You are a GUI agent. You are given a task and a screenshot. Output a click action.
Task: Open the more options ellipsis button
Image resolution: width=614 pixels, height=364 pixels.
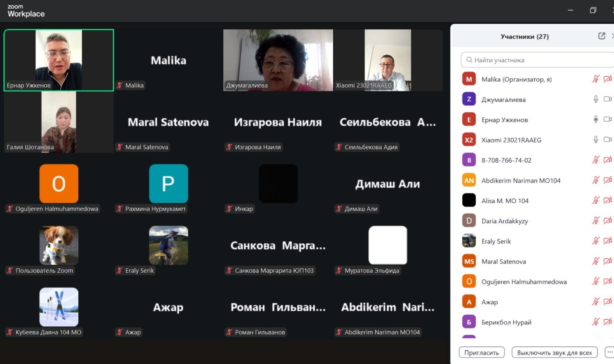click(610, 352)
